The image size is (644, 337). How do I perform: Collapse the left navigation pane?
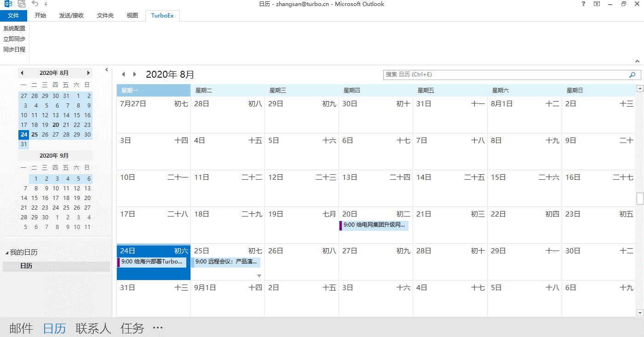[x=107, y=70]
